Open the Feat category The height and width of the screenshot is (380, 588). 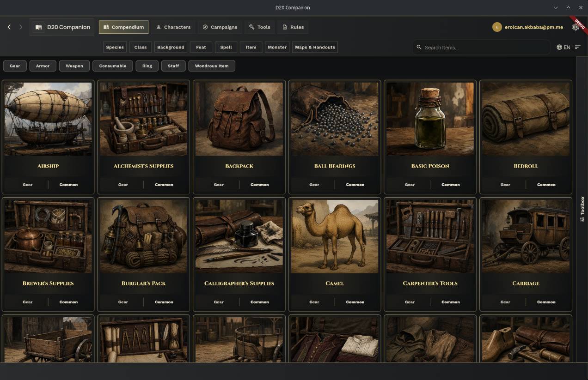coord(201,47)
